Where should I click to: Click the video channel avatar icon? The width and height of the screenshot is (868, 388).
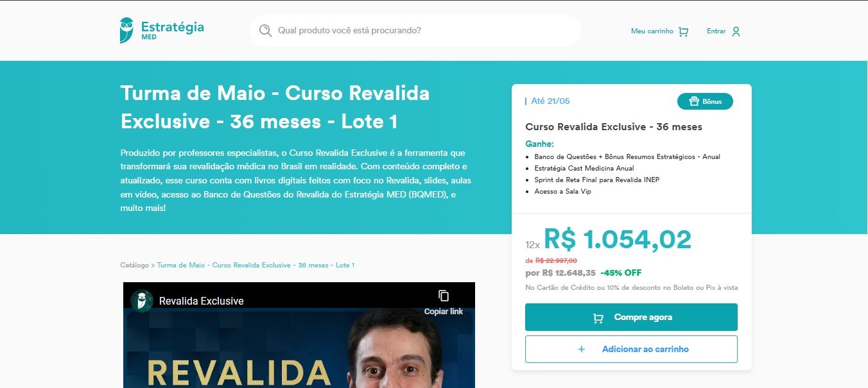tap(142, 301)
